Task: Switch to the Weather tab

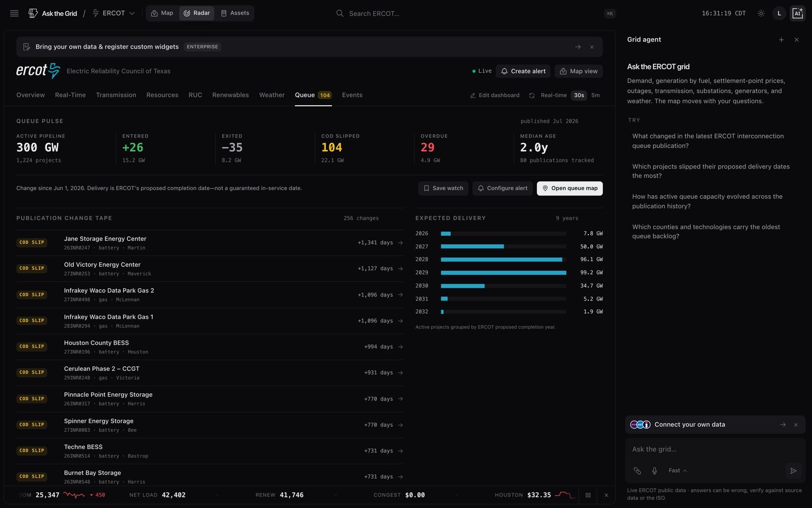Action: tap(272, 95)
